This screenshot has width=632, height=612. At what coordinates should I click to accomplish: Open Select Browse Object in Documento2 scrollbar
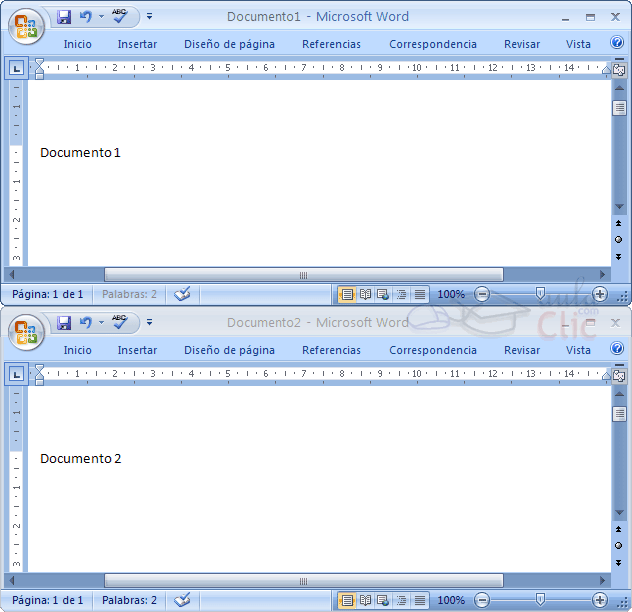pyautogui.click(x=619, y=545)
